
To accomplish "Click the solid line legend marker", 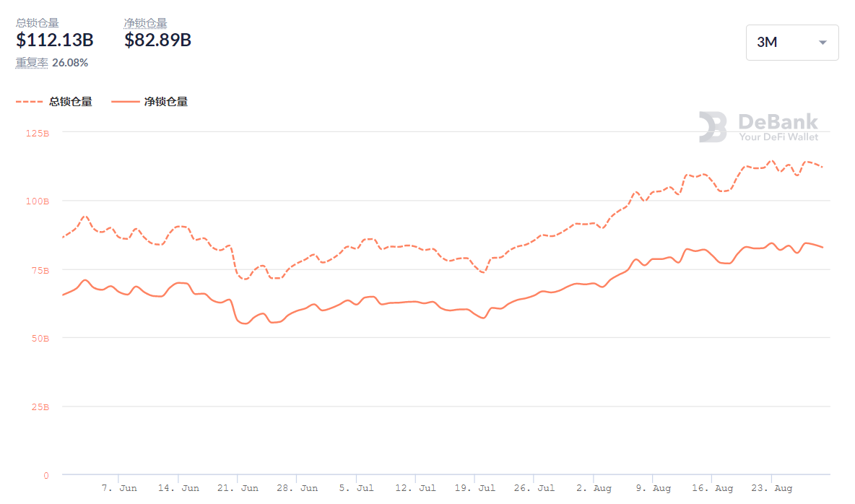I will click(x=124, y=102).
